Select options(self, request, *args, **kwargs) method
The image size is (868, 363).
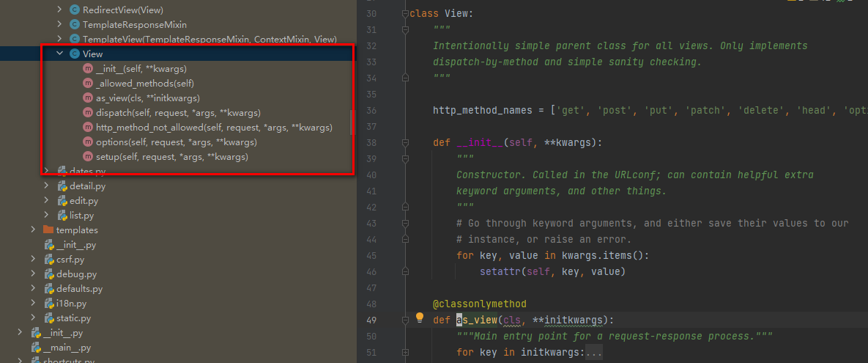click(x=177, y=142)
